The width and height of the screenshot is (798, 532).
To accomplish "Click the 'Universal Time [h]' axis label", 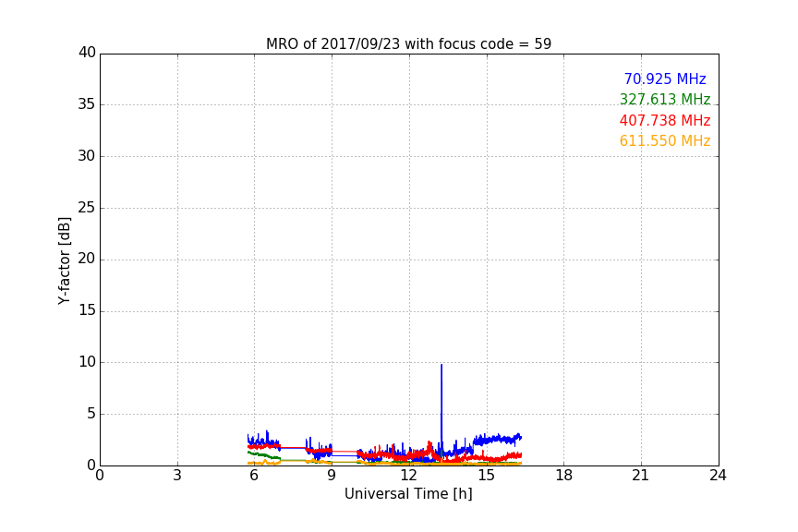I will [x=408, y=494].
